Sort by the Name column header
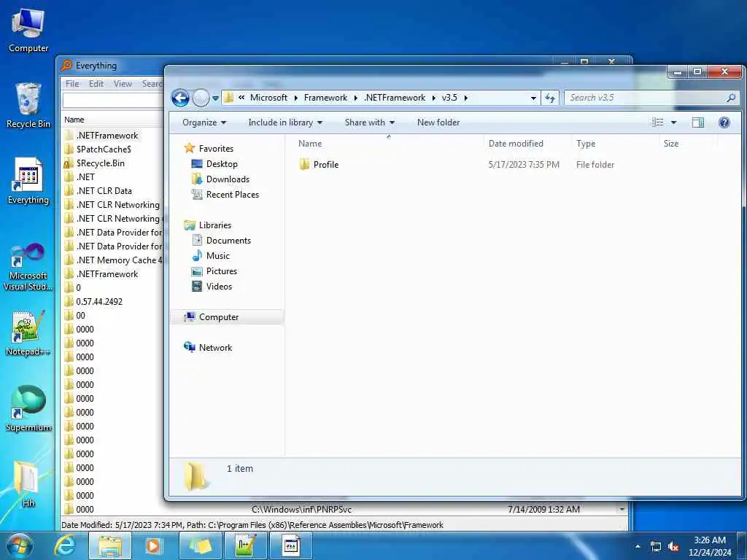The height and width of the screenshot is (560, 747). (309, 144)
